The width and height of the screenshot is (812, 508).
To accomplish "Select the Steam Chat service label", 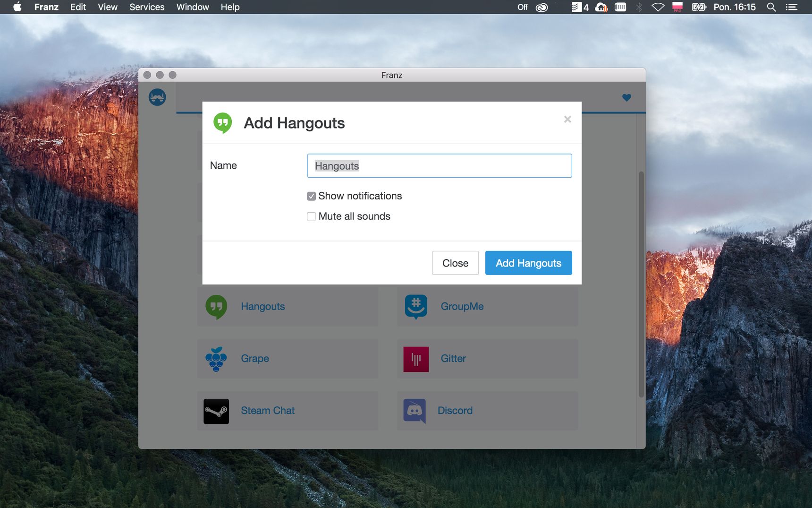I will click(x=268, y=411).
